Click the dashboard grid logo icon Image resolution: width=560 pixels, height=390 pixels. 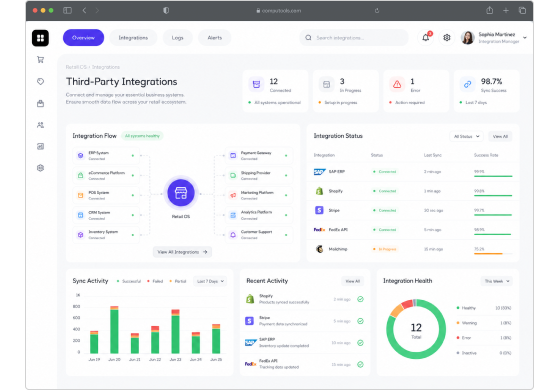click(x=40, y=38)
